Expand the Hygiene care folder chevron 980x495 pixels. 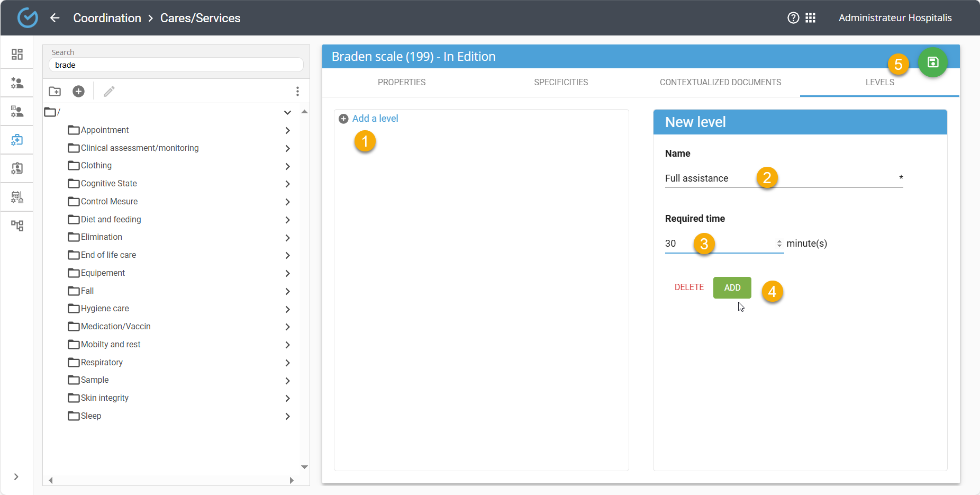point(287,309)
